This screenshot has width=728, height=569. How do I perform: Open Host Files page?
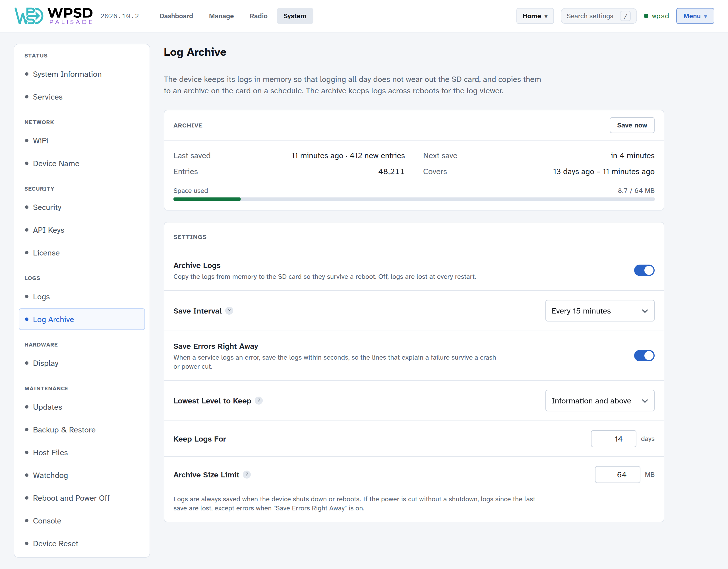(82, 453)
